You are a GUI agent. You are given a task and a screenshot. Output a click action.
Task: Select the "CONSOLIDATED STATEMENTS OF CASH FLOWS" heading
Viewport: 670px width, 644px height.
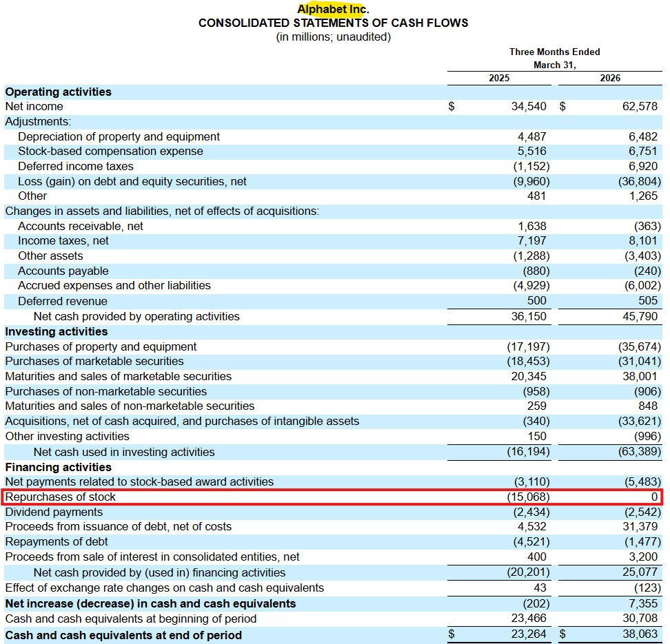click(x=334, y=23)
